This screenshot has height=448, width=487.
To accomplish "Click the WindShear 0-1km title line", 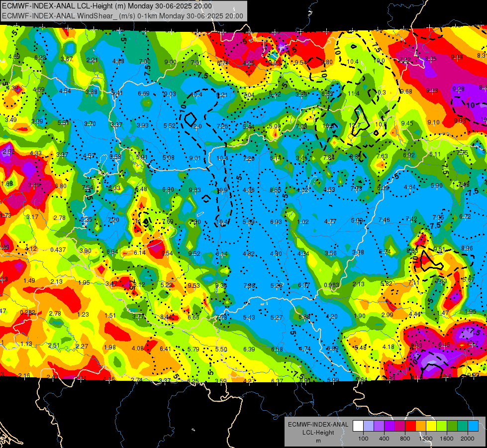I will pyautogui.click(x=122, y=16).
